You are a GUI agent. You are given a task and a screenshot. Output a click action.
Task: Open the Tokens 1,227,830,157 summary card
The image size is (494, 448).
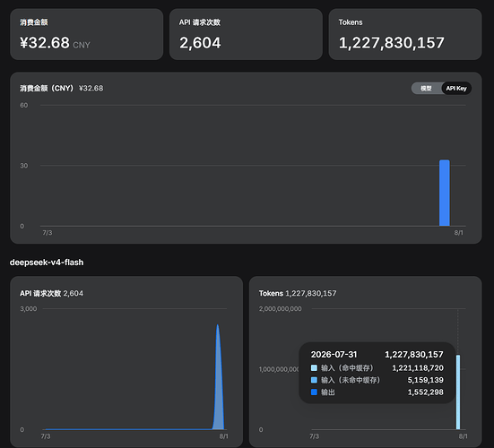[x=405, y=34]
